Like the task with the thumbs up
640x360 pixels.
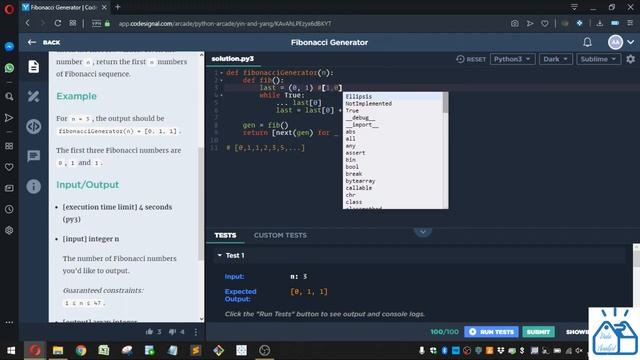[149, 332]
